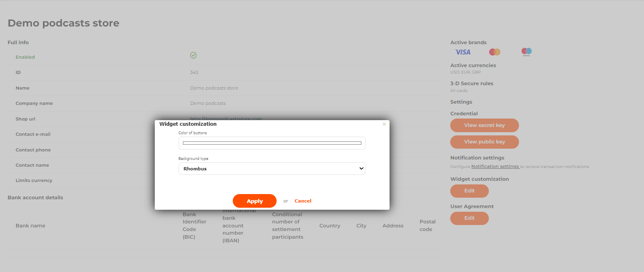The height and width of the screenshot is (272, 644).
Task: Click the Bank Identifier Code (BIC) header
Action: coord(195,225)
